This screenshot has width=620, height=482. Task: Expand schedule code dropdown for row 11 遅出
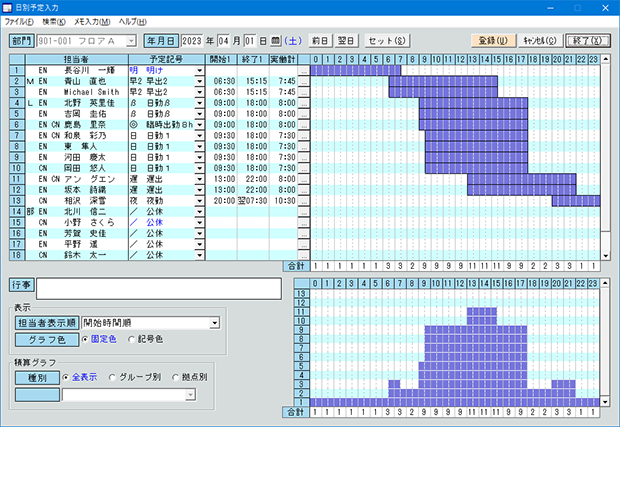click(200, 179)
